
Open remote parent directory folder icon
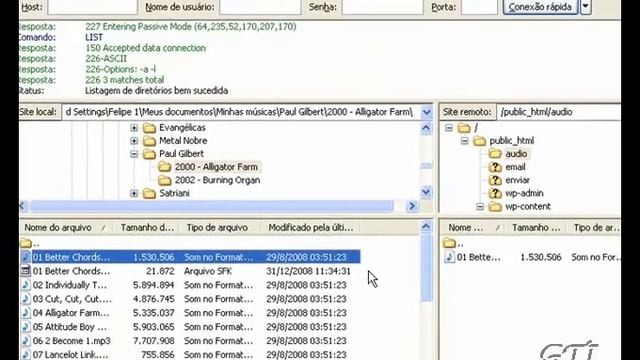tap(449, 243)
